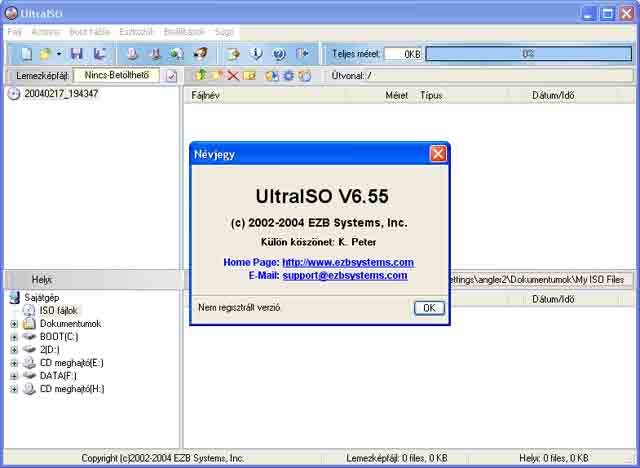Click the green up-arrow folder icon
The height and width of the screenshot is (468, 640).
coord(200,75)
